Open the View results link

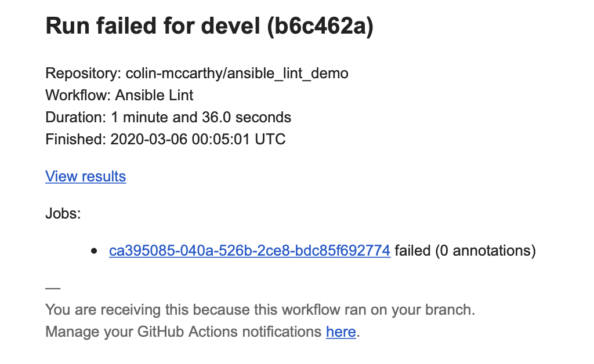[x=85, y=176]
